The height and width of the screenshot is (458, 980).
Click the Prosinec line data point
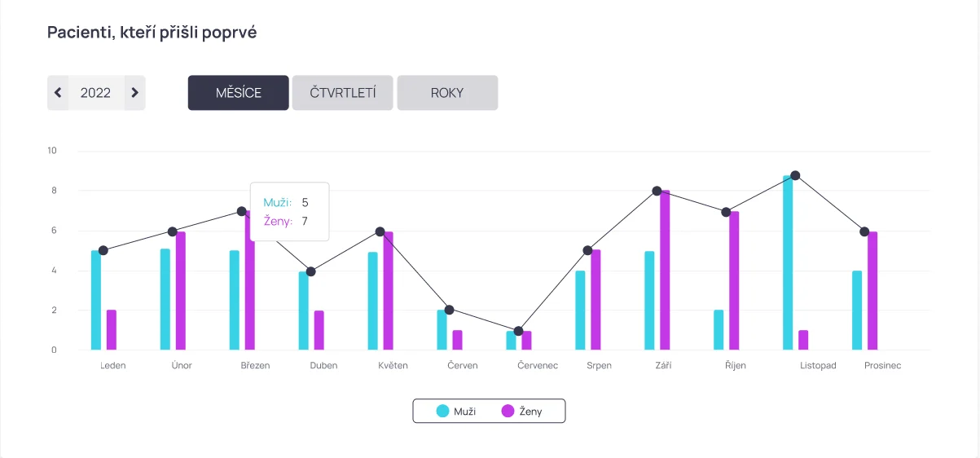point(864,231)
